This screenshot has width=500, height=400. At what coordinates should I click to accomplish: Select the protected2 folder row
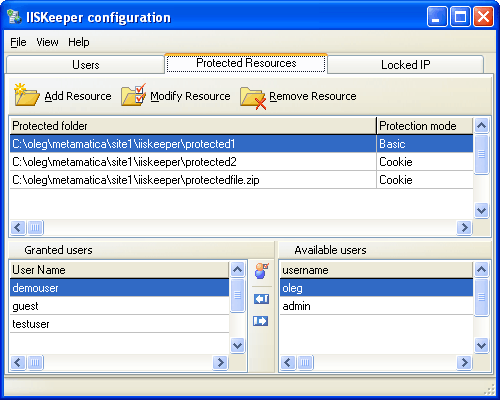coord(241,162)
